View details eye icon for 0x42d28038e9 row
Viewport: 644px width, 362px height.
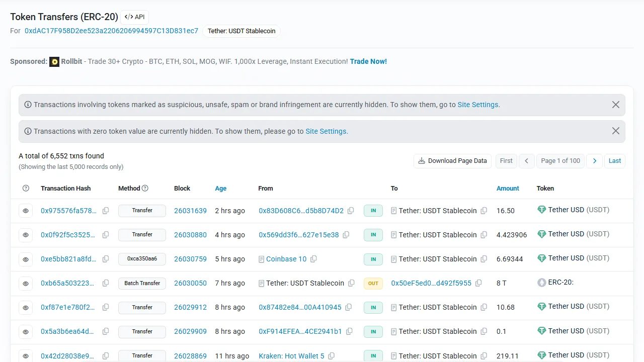click(x=26, y=355)
